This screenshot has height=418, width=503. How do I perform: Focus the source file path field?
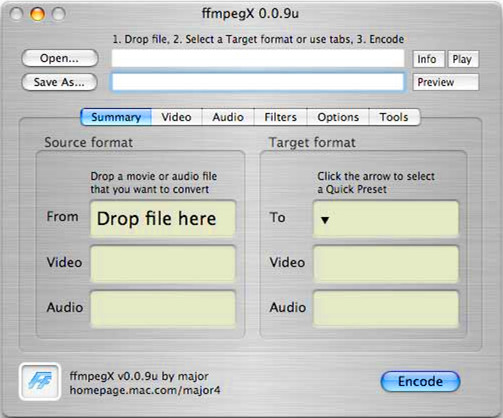tap(258, 59)
